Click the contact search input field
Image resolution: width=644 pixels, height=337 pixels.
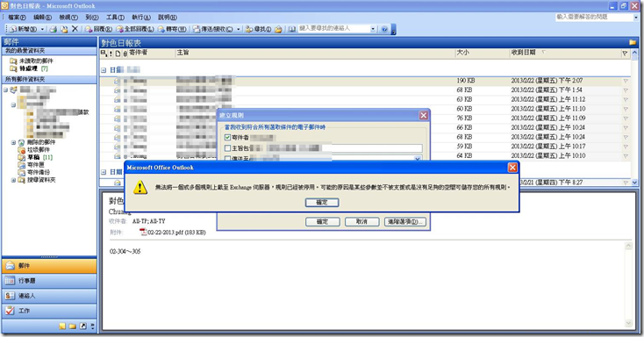pyautogui.click(x=334, y=28)
